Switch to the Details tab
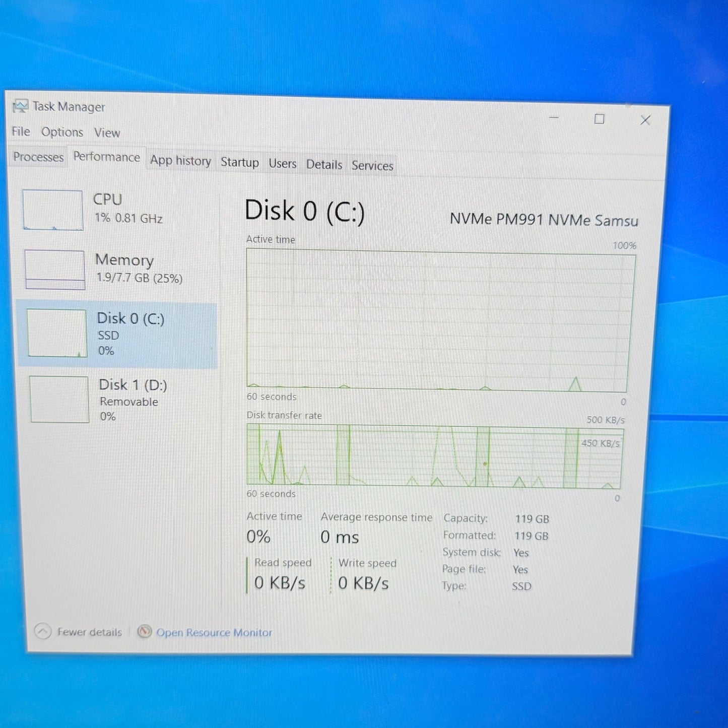The width and height of the screenshot is (728, 728). 324,165
